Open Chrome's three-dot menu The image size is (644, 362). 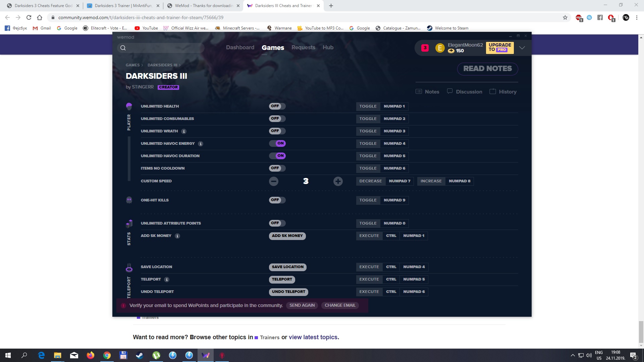pyautogui.click(x=637, y=17)
